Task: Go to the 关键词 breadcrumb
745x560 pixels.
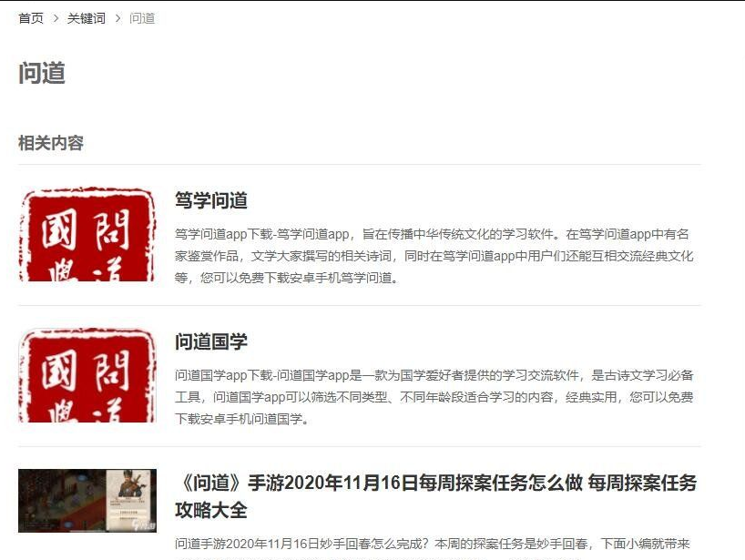Action: tap(86, 18)
